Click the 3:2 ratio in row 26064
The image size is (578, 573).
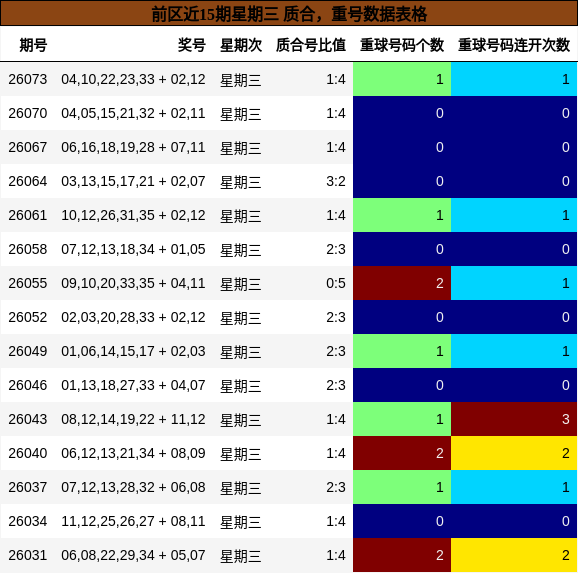tap(336, 181)
